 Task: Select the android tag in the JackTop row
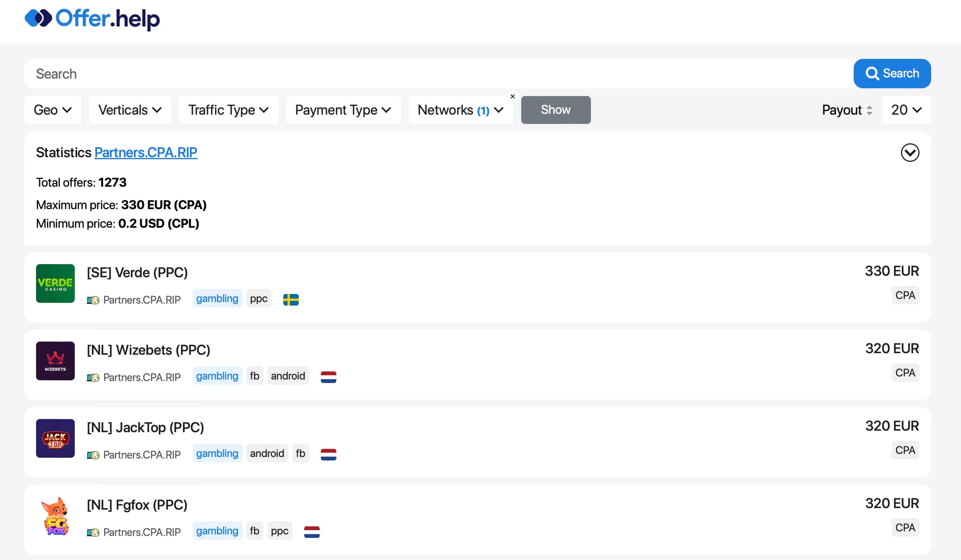point(267,453)
